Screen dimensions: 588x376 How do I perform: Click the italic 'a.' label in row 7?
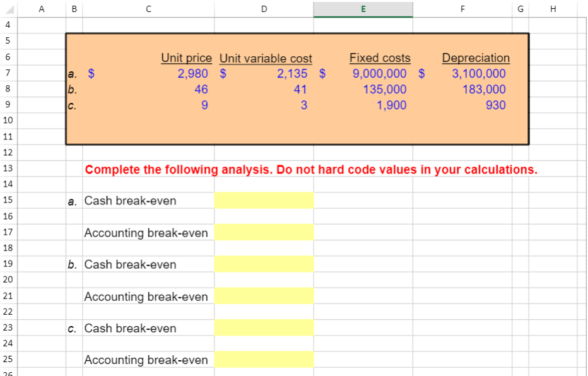click(73, 74)
